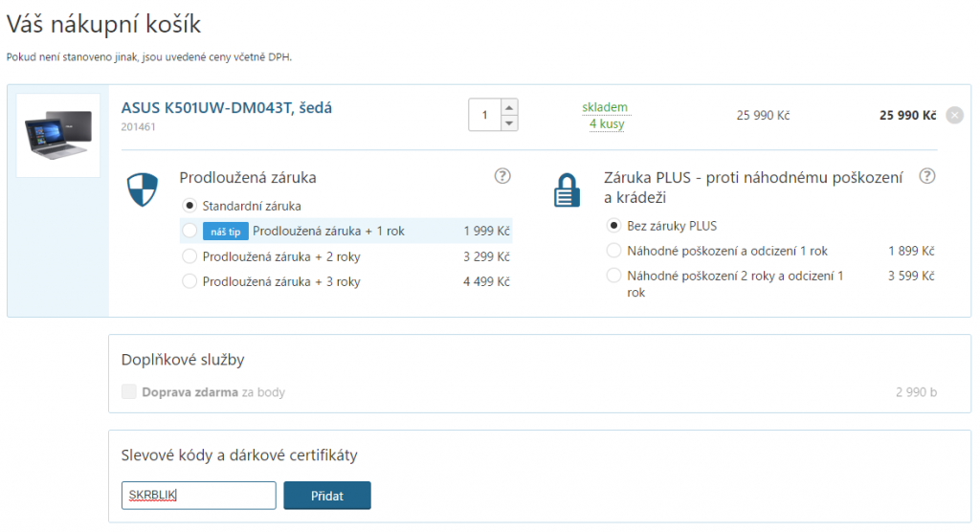The width and height of the screenshot is (980, 532).
Task: Click the 4 499 Kč warranty price
Action: pos(486,282)
